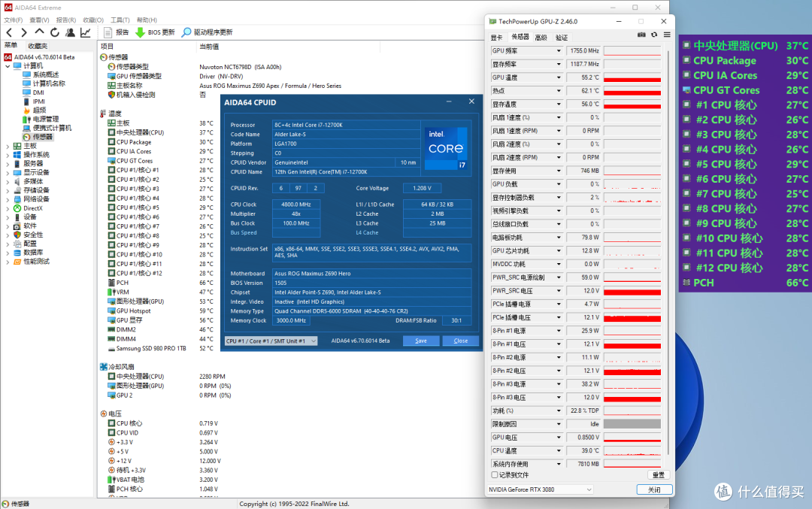Select the DirectX icon in the tree
812x509 pixels.
tap(17, 208)
